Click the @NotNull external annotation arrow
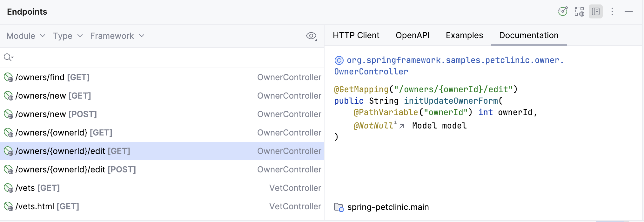Viewport: 644px width, 222px height. click(x=402, y=126)
